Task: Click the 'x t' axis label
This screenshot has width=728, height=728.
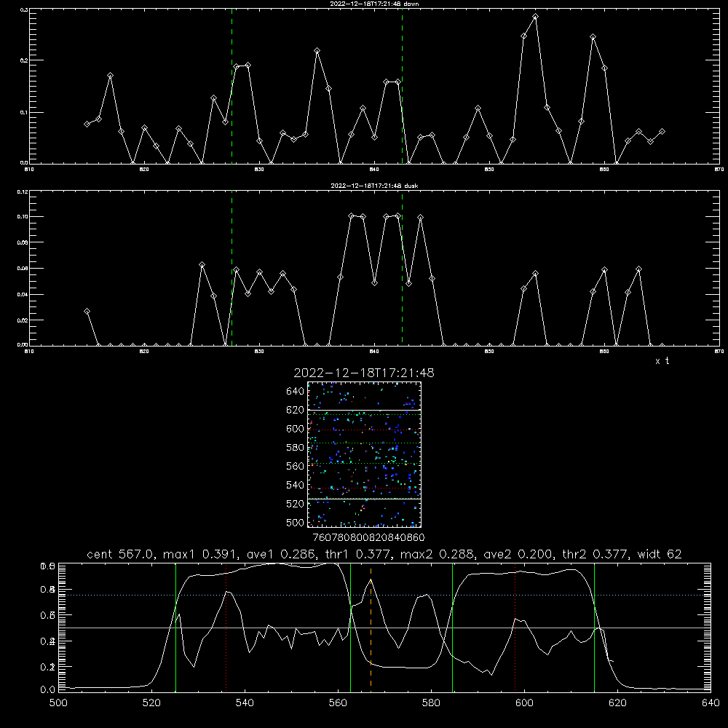Action: click(662, 361)
